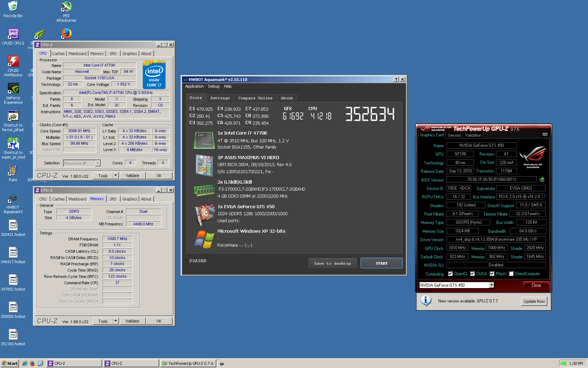Click the info icon in GPU-Z update bar
This screenshot has height=368, width=588.
click(x=426, y=301)
